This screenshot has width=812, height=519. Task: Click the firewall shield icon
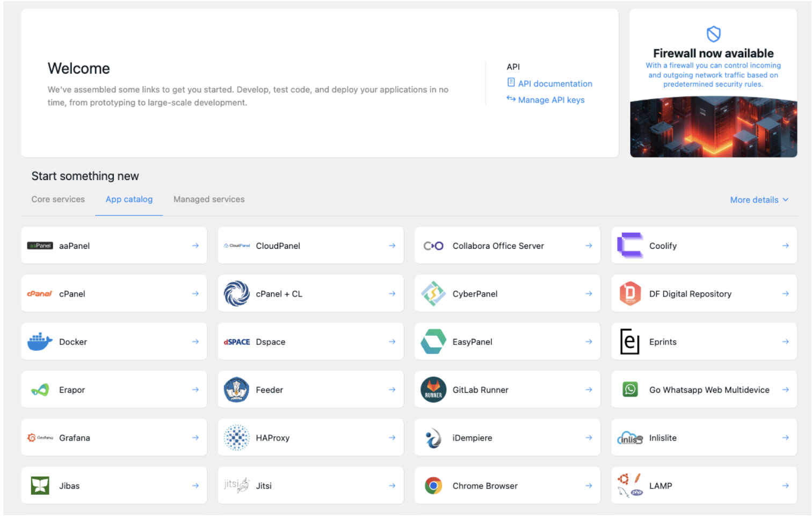[x=713, y=34]
